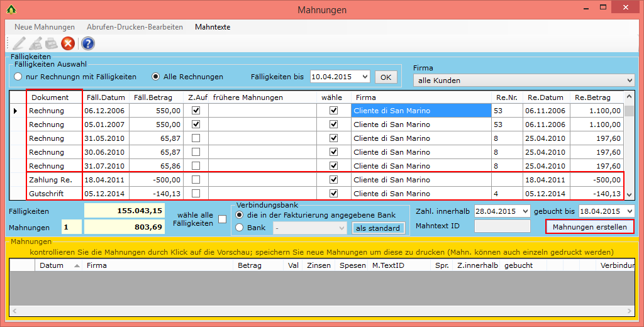This screenshot has height=327, width=644.
Task: Open the 'Mahntexte' menu
Action: coord(213,27)
